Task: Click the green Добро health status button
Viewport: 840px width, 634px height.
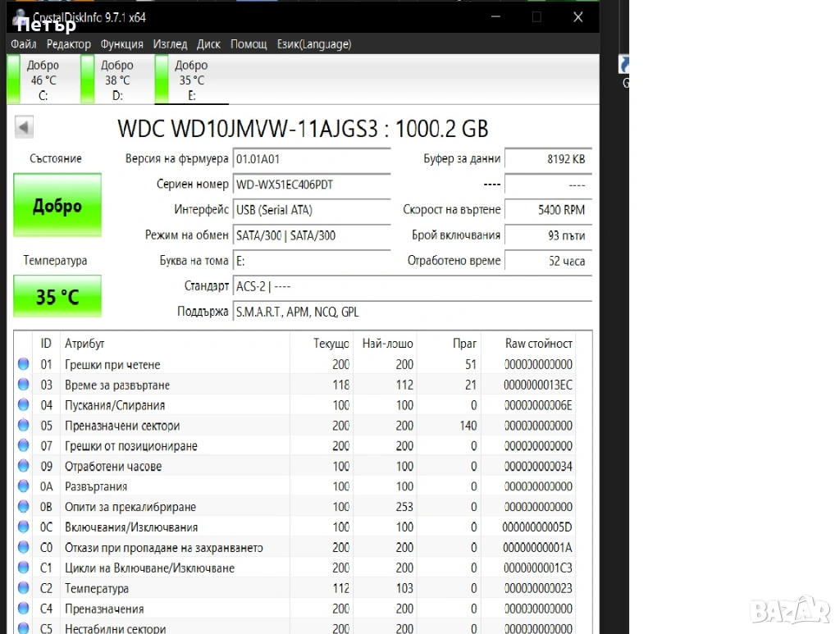Action: point(57,206)
